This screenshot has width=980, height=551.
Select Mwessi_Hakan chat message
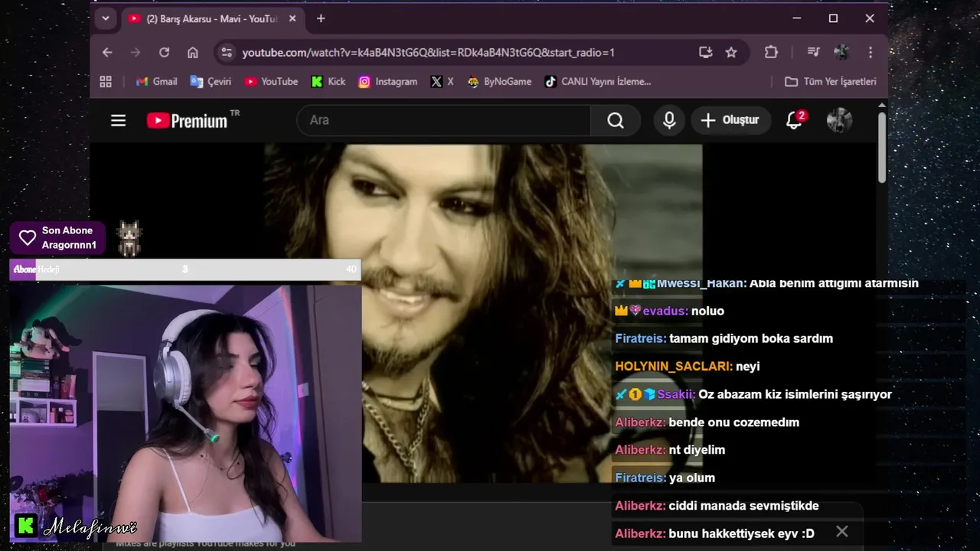(x=766, y=283)
